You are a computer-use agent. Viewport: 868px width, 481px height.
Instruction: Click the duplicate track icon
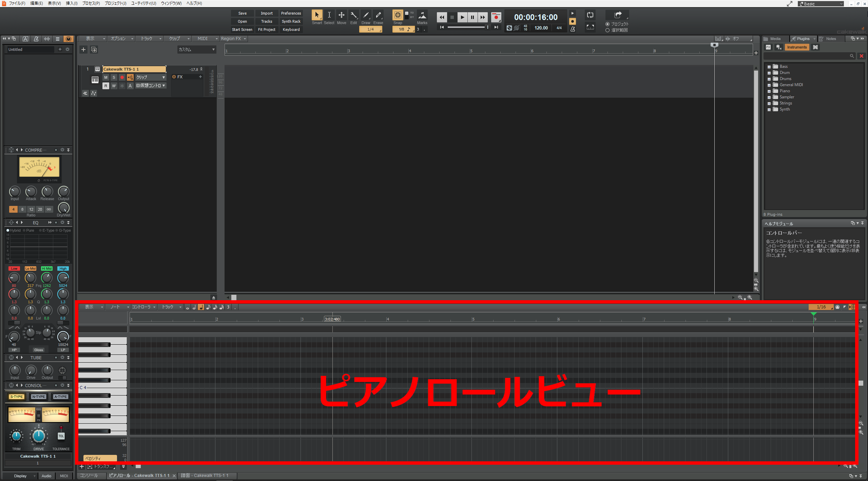pos(94,50)
